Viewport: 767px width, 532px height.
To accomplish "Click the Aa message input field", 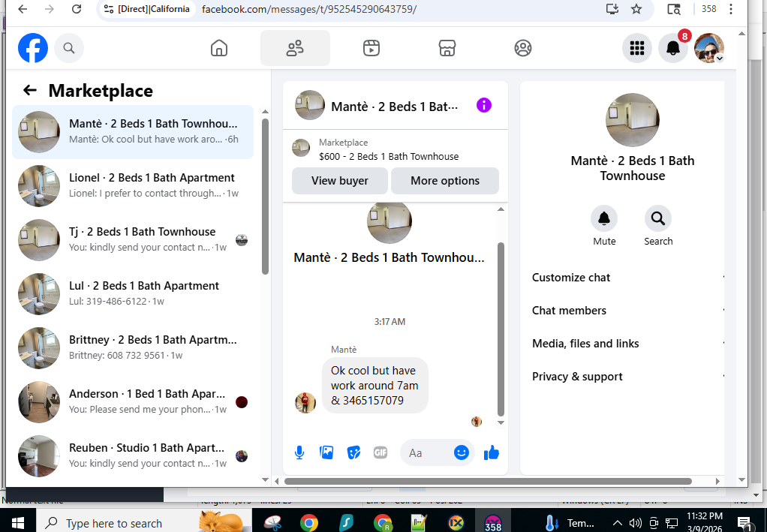I will coord(426,452).
